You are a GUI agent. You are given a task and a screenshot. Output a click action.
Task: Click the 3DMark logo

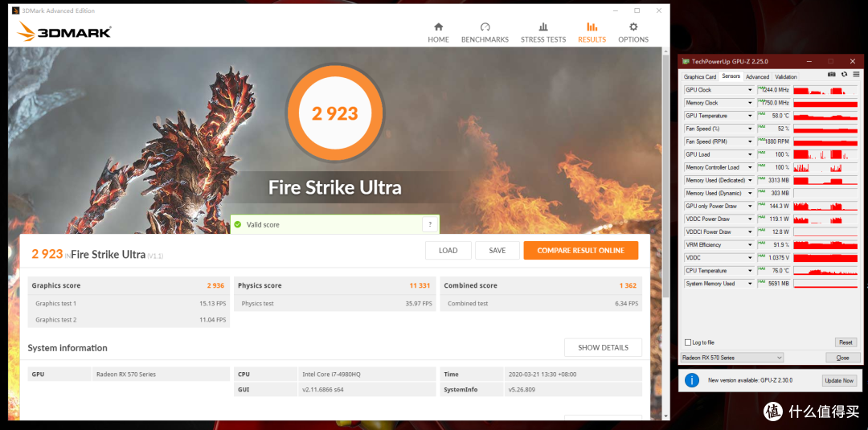coord(64,31)
